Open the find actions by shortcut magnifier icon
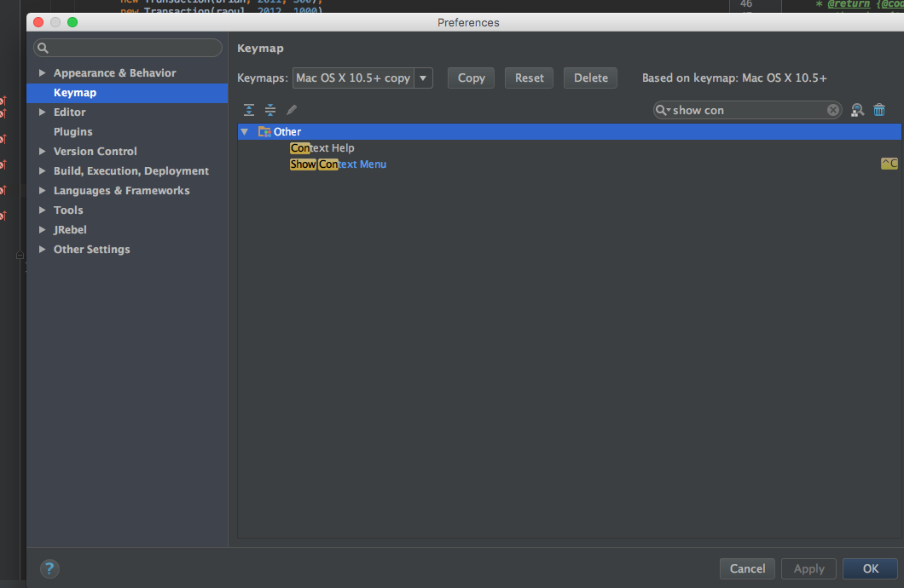The width and height of the screenshot is (904, 588). pos(857,109)
